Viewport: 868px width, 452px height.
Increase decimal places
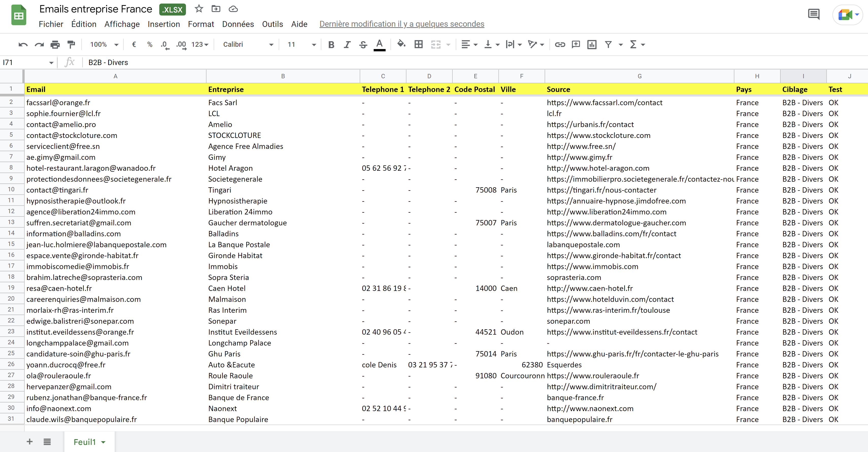(181, 44)
